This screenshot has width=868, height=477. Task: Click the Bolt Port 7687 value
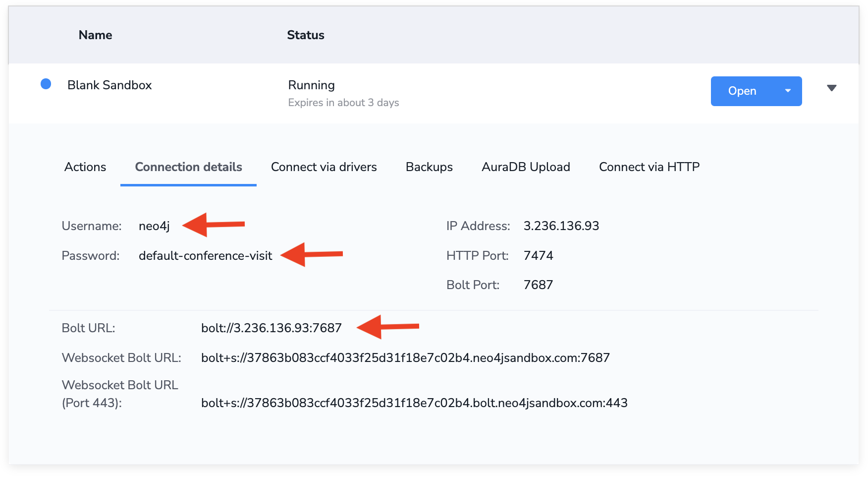[x=538, y=285]
